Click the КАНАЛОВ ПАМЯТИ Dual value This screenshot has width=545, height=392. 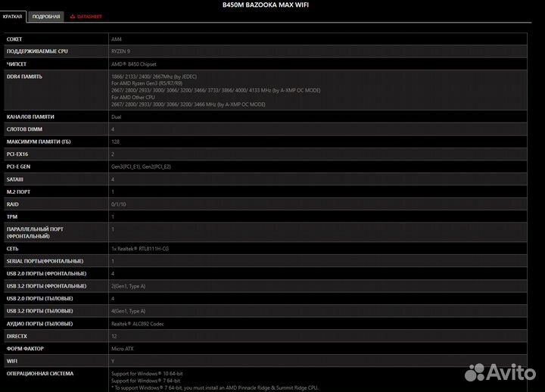(x=117, y=117)
